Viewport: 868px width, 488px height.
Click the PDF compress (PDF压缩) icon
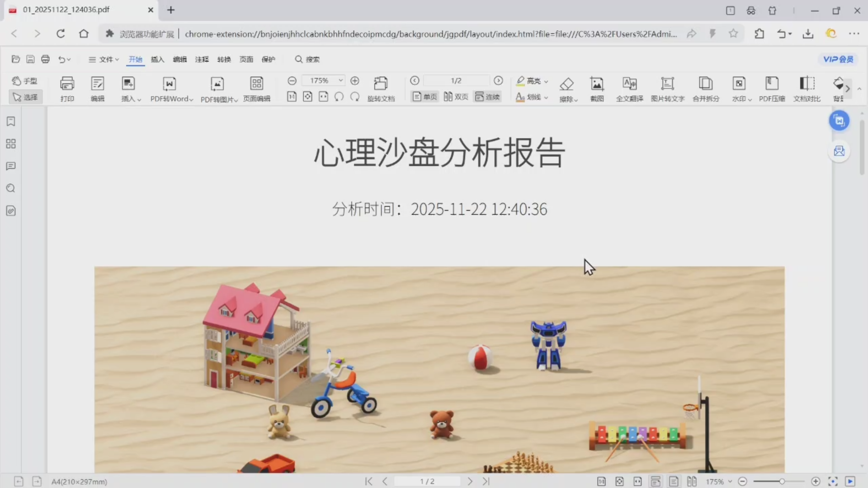point(771,84)
